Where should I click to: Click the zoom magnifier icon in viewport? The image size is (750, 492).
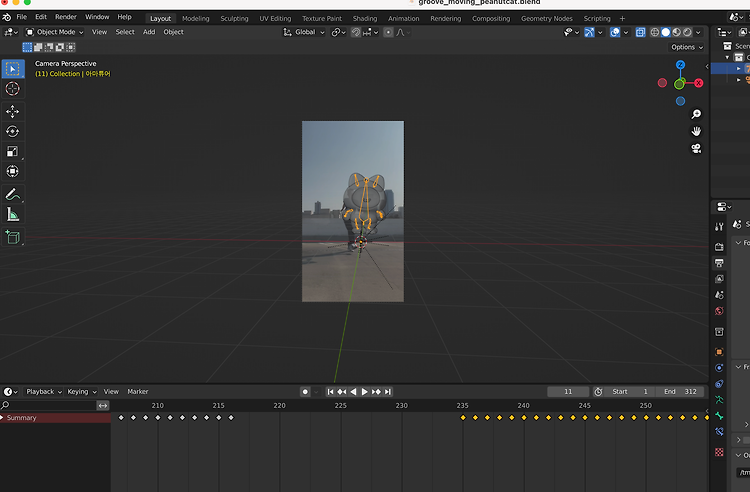(x=696, y=114)
